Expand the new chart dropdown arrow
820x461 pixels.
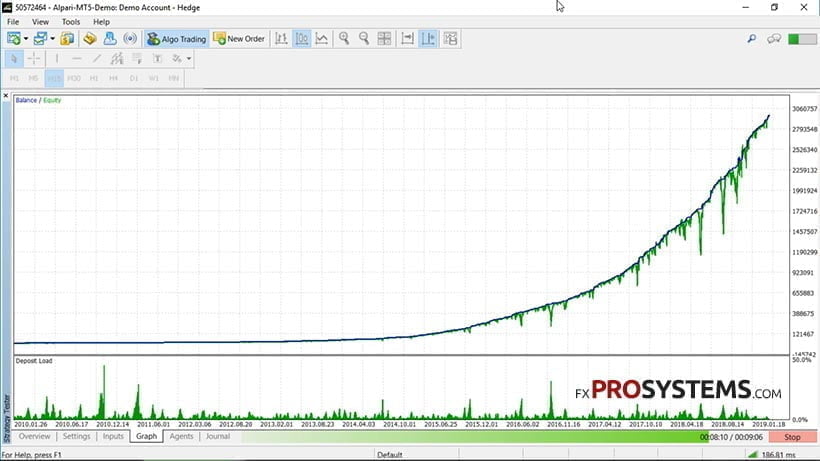point(26,39)
